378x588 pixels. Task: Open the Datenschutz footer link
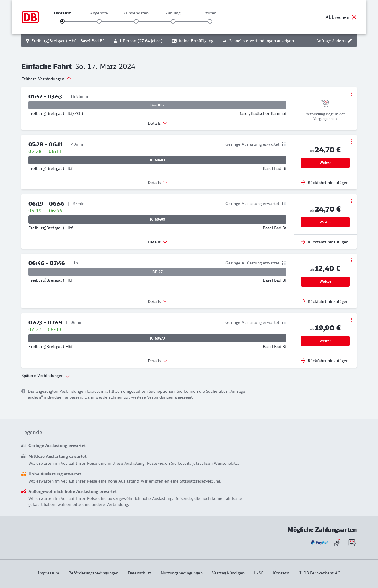[139, 573]
